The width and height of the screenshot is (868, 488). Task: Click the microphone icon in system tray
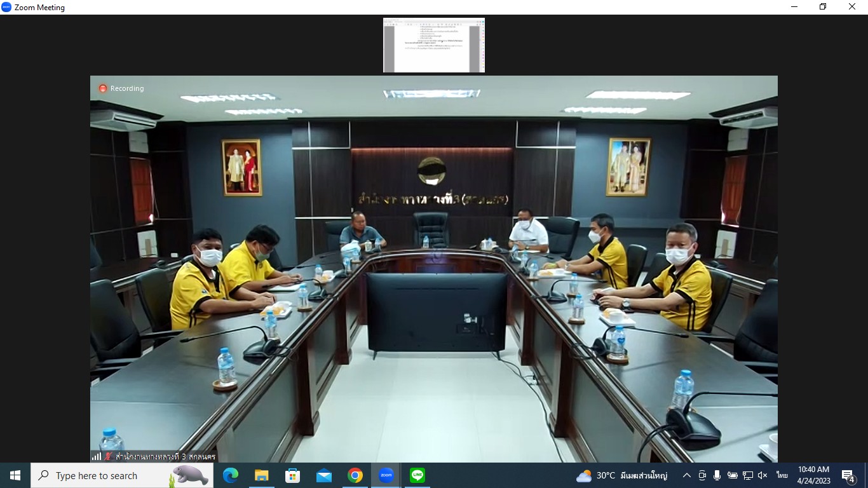[717, 475]
